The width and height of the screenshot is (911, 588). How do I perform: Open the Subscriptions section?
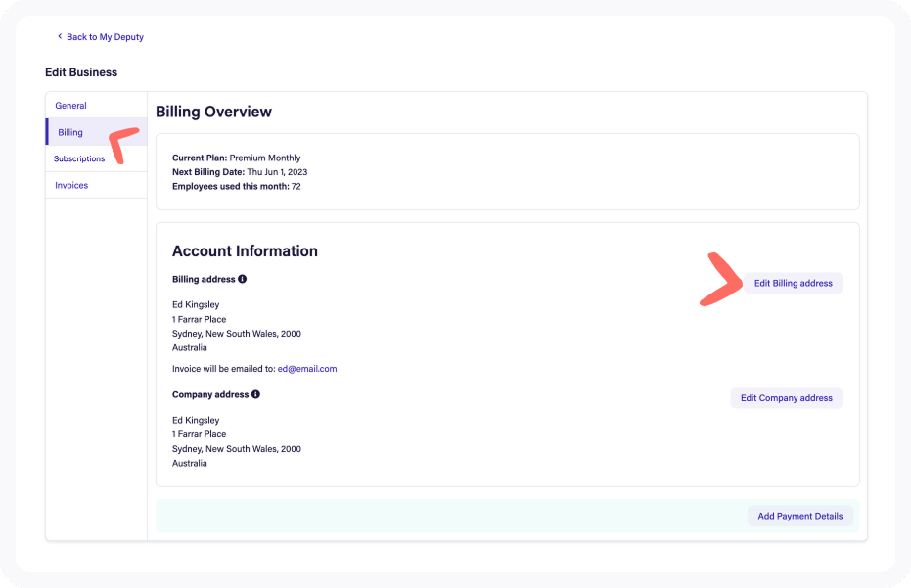coord(79,158)
